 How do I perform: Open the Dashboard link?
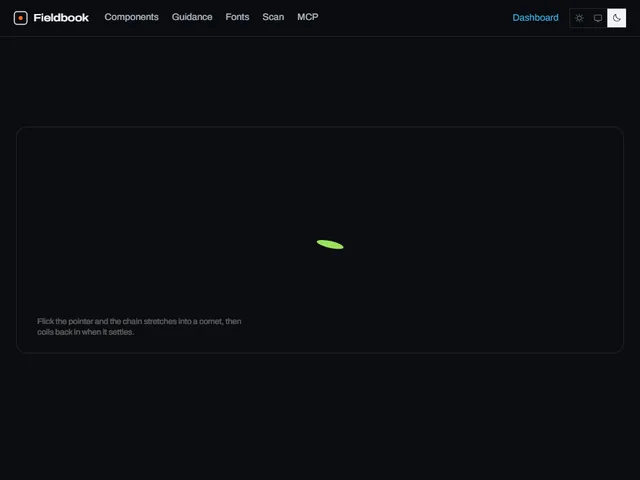(535, 18)
